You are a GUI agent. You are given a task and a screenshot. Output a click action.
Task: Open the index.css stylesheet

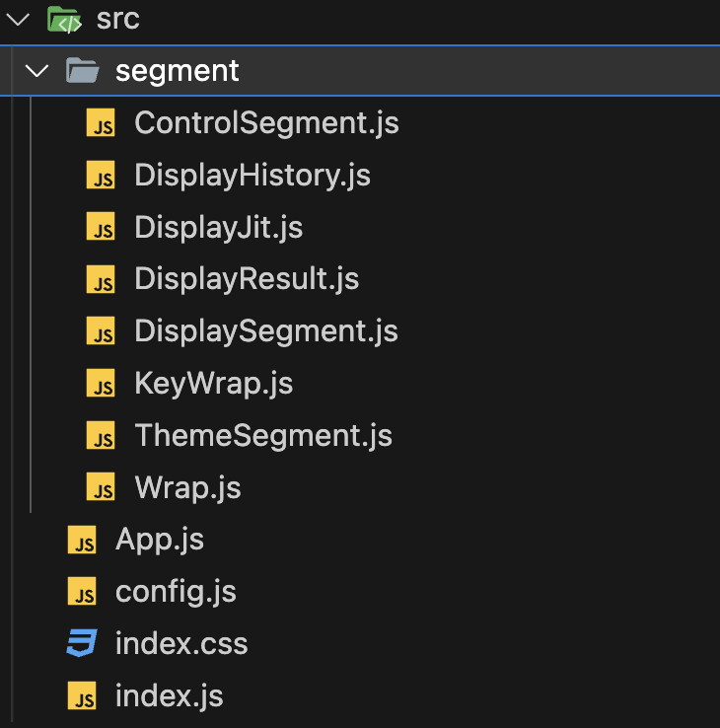tap(181, 643)
